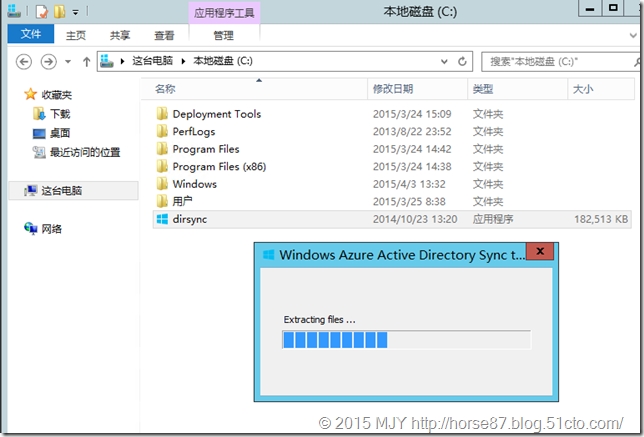Click the dirsync file name
The height and width of the screenshot is (437, 644).
tap(190, 219)
